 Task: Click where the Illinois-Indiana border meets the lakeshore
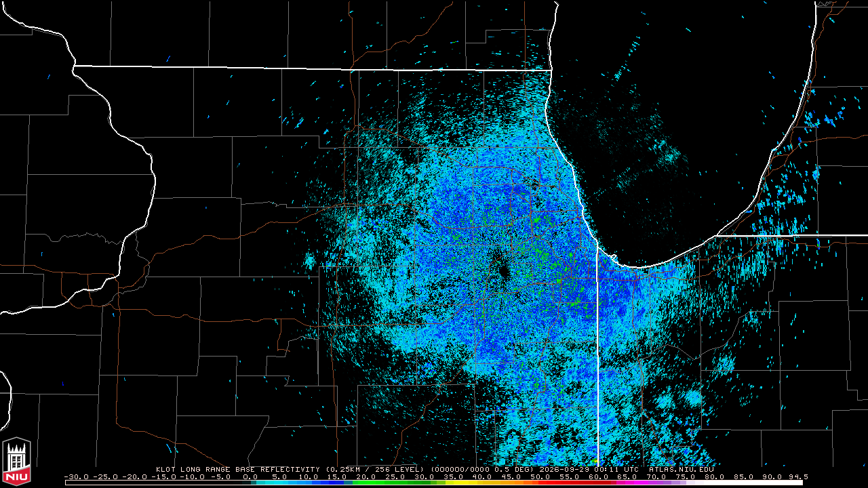(597, 247)
